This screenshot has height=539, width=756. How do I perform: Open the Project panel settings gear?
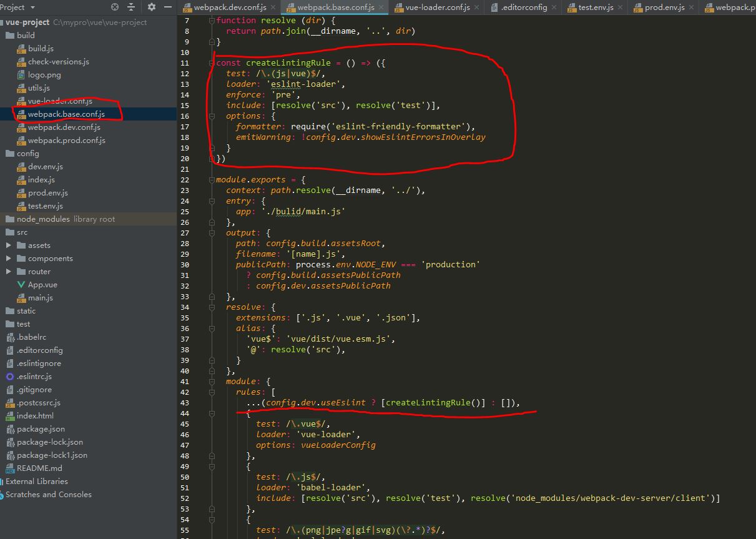(x=151, y=7)
